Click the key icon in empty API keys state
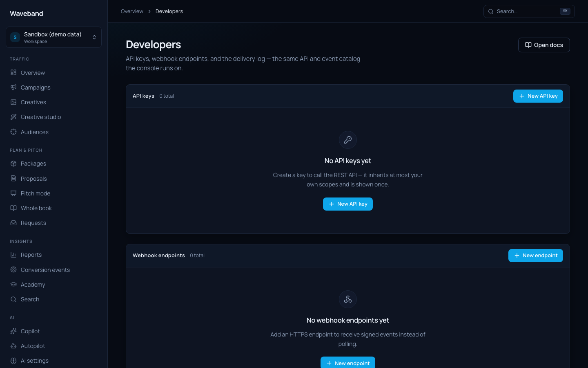The width and height of the screenshot is (588, 368). tap(348, 140)
